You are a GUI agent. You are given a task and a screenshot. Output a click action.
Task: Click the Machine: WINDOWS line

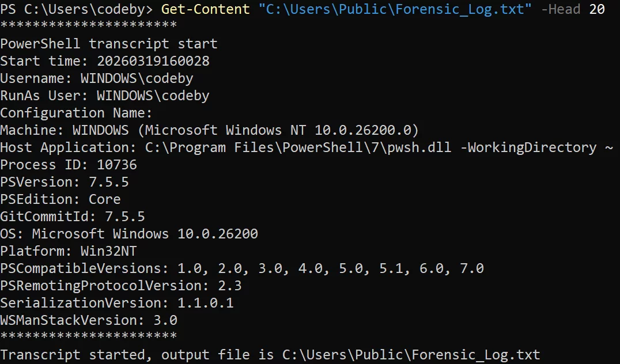point(209,130)
